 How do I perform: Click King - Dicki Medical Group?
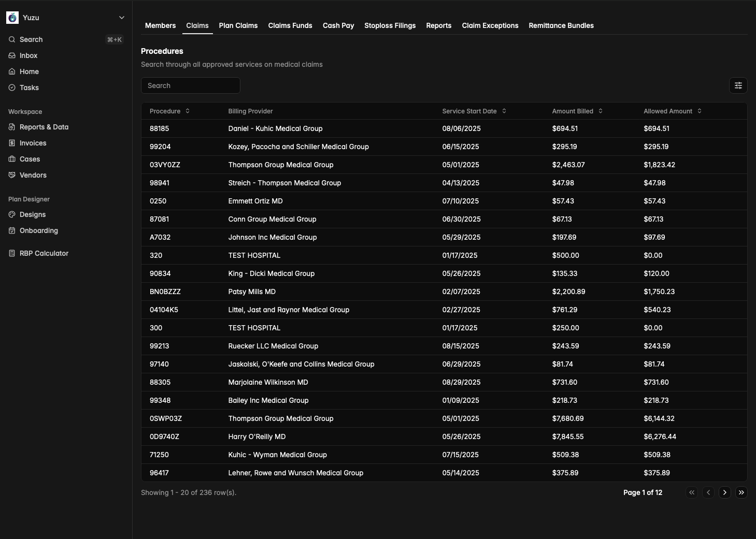tap(271, 273)
